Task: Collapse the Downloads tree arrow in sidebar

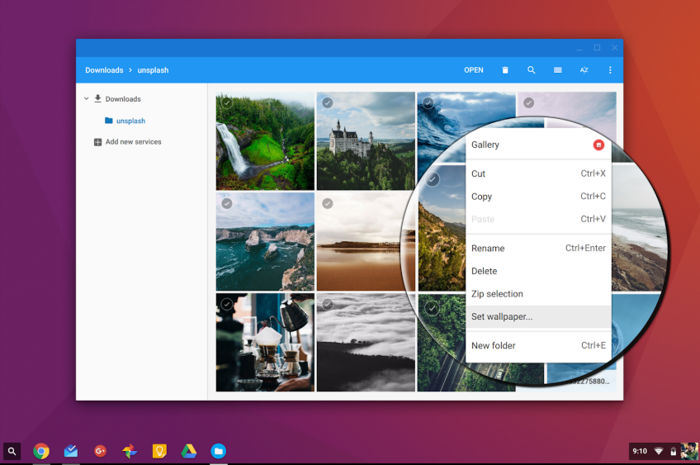Action: point(86,99)
